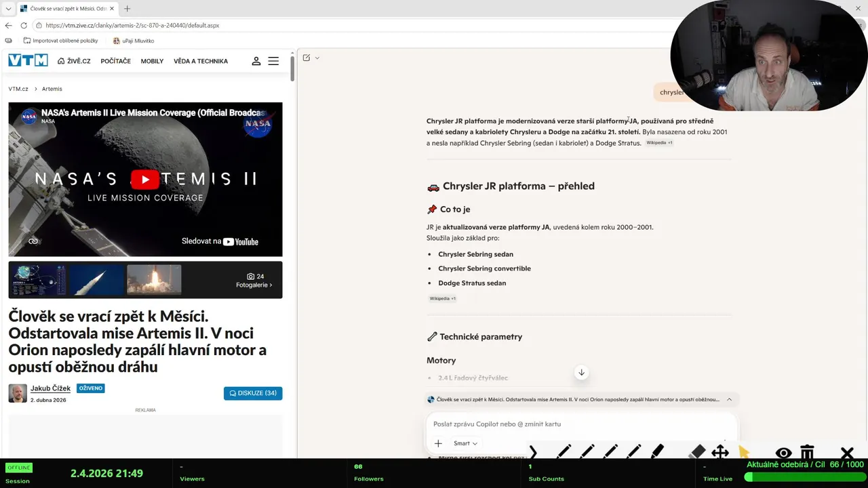The image size is (868, 488).
Task: Open author link Jakub Čížek
Action: [x=50, y=388]
